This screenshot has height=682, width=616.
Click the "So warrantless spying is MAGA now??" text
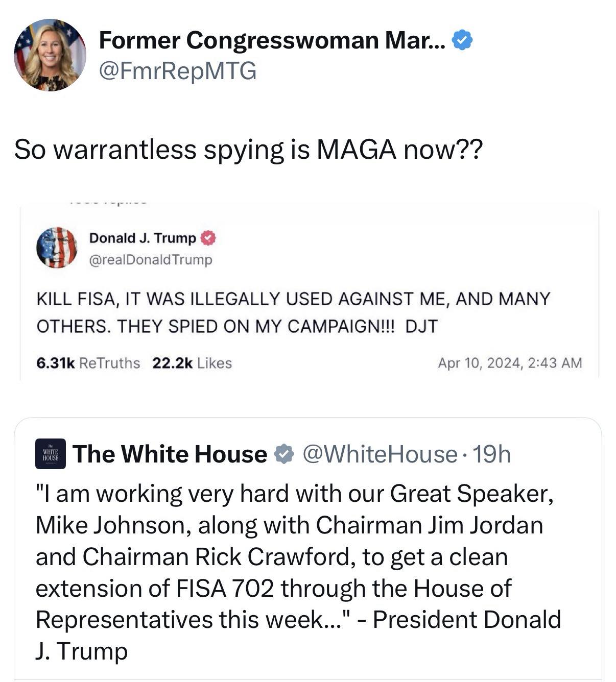point(248,150)
